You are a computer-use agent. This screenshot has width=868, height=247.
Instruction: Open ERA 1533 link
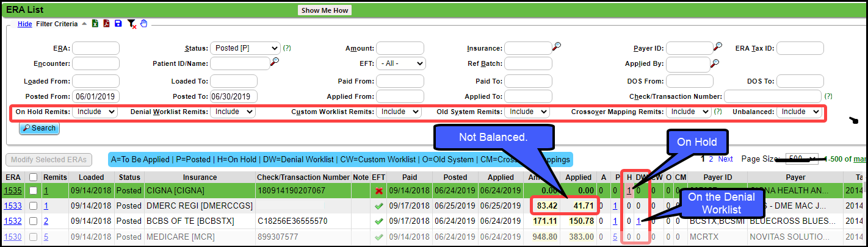[x=13, y=206]
